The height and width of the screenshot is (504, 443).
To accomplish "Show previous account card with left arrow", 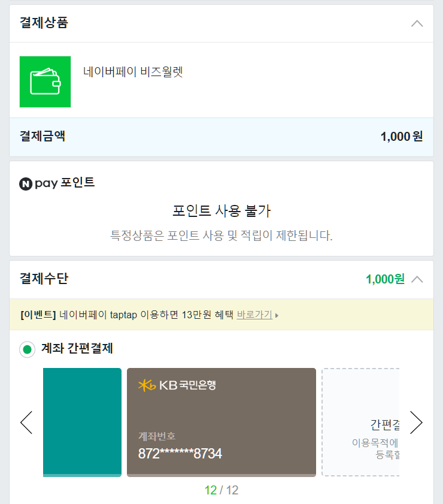I will [26, 422].
